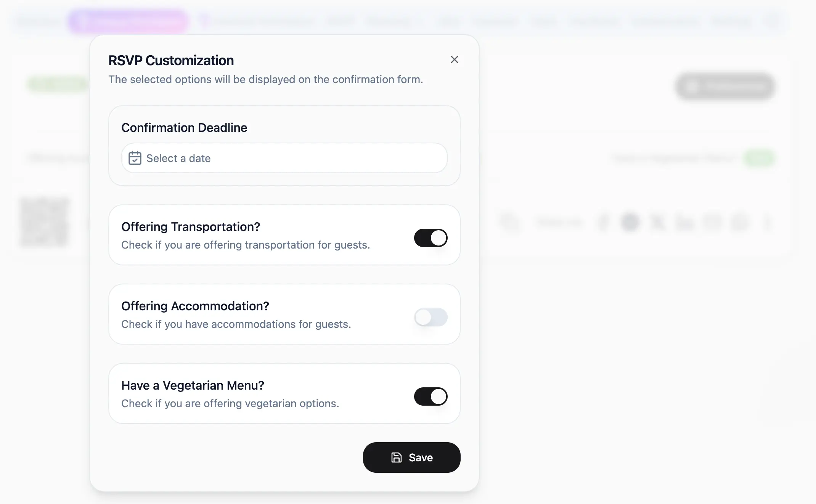Click the floppy disk icon on Save
This screenshot has width=816, height=504.
click(x=397, y=457)
